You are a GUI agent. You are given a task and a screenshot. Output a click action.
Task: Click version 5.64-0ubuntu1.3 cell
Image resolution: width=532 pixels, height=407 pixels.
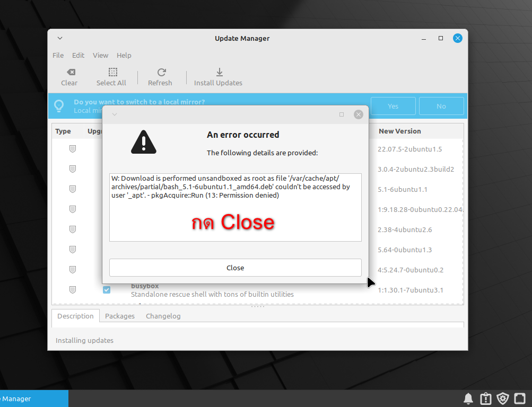pyautogui.click(x=405, y=250)
